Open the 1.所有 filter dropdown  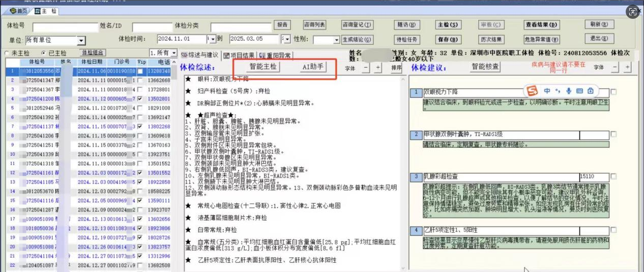pos(173,53)
